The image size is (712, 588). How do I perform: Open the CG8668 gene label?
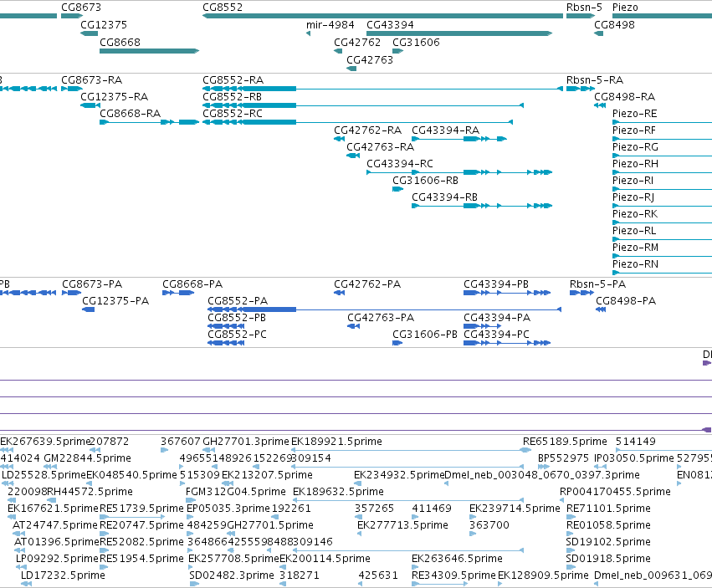[x=120, y=42]
